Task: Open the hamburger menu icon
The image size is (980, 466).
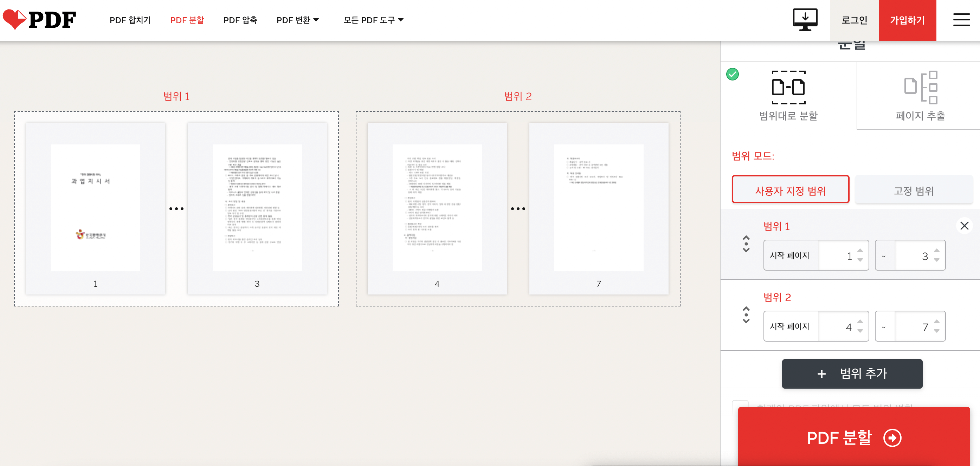Action: tap(961, 20)
